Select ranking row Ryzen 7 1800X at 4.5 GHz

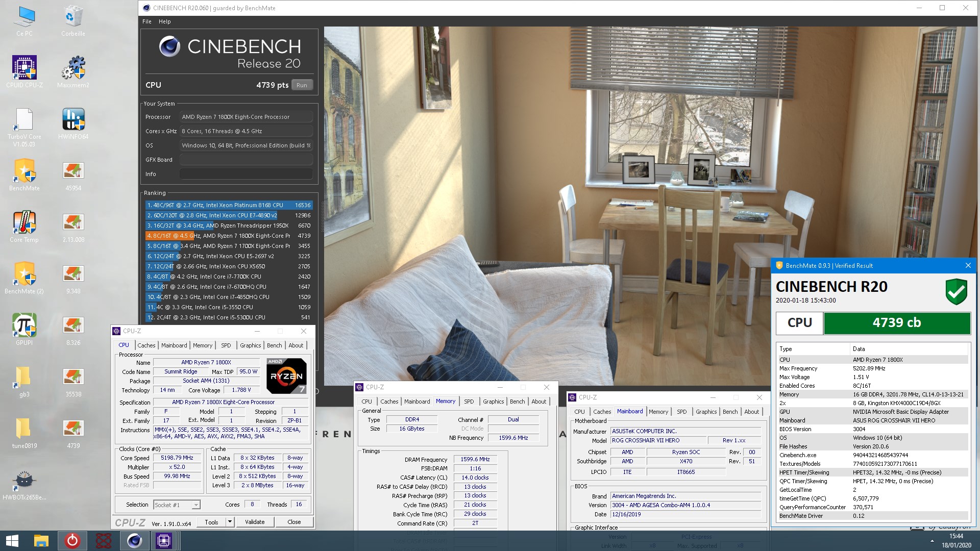[x=229, y=236]
